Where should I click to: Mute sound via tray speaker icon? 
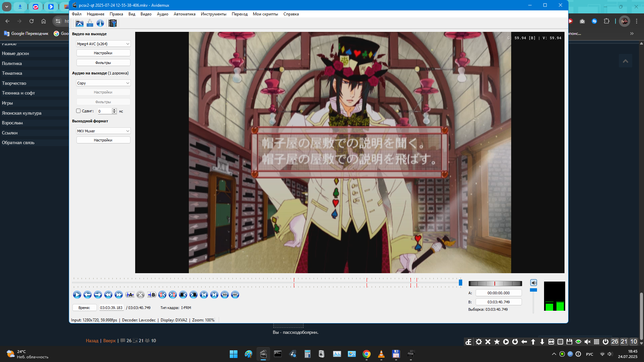[610, 354]
